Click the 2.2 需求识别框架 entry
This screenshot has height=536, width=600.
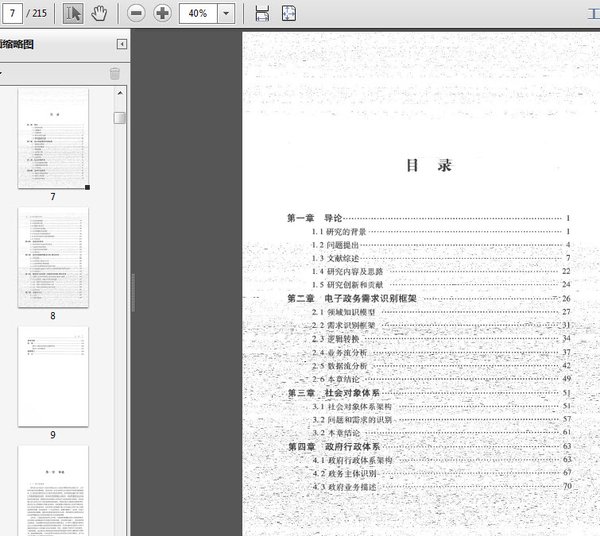(441, 325)
